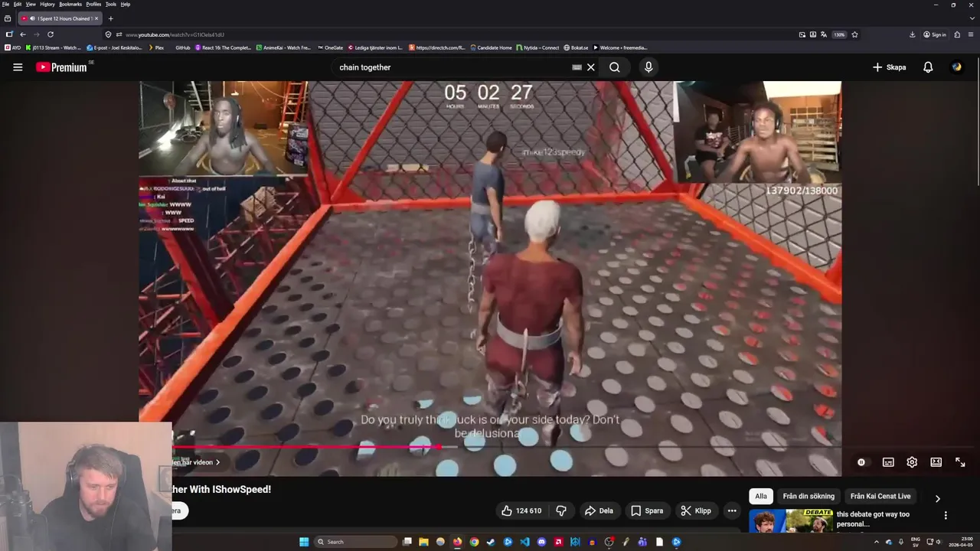Enter fullscreen video mode
Screen dimensions: 980x551
960,462
